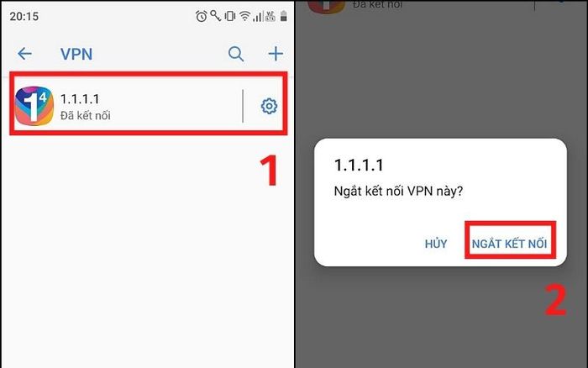The image size is (588, 368).
Task: Dismiss dialog by tapping dimmed background
Action: tap(441, 75)
